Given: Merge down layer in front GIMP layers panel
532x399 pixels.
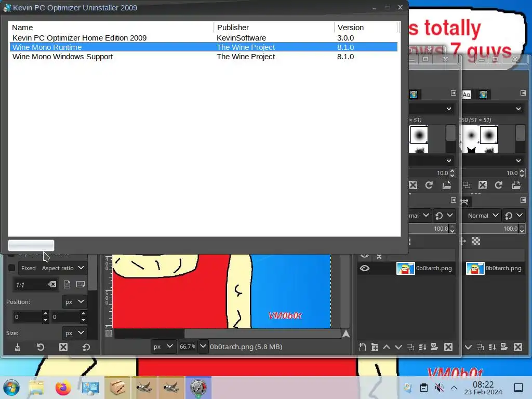Looking at the screenshot, I should [x=422, y=347].
